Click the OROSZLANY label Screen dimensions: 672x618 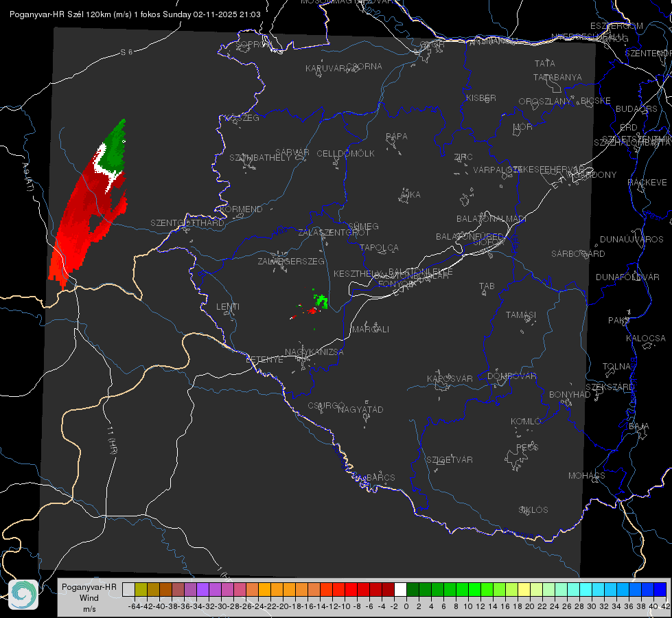545,101
